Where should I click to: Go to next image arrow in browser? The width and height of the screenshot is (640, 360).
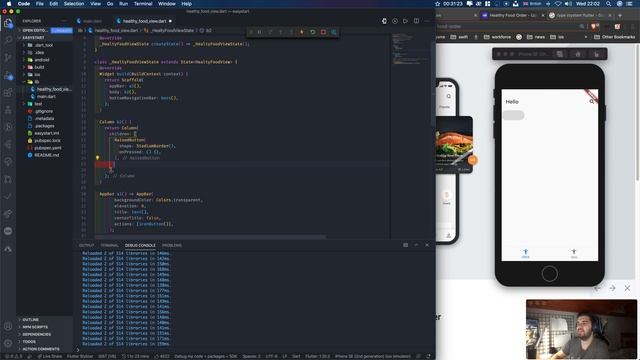pos(612,288)
